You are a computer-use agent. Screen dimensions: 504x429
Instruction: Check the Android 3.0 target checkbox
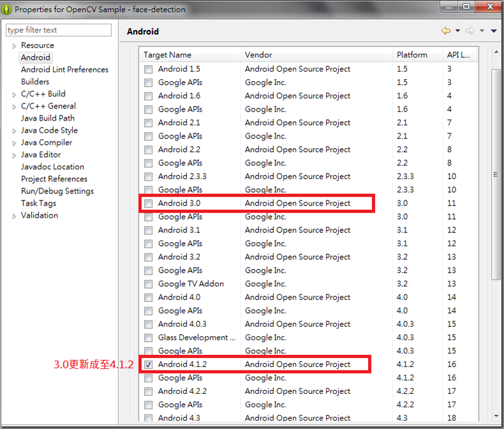(x=148, y=204)
